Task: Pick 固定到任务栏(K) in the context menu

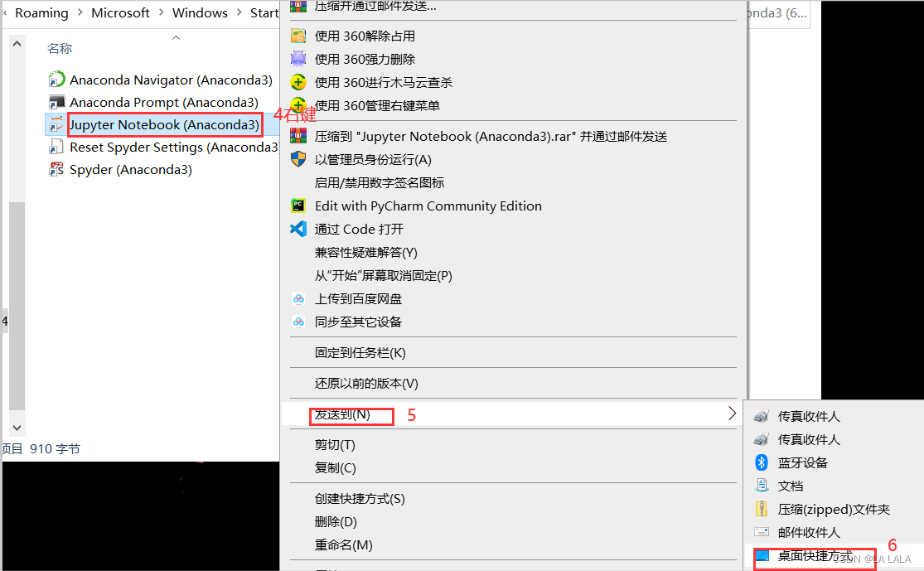Action: click(360, 352)
